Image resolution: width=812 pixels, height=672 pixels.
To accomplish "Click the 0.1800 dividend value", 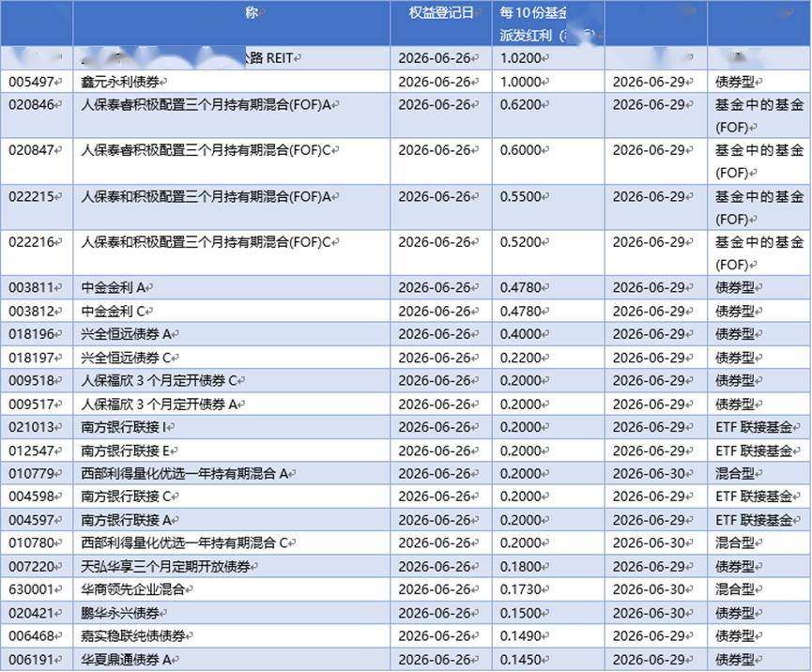I will 521,566.
